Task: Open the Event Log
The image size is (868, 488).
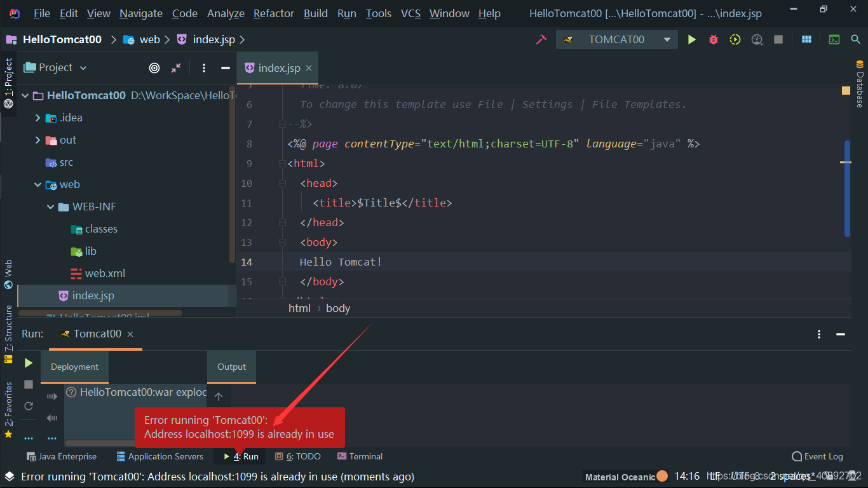Action: (x=818, y=456)
